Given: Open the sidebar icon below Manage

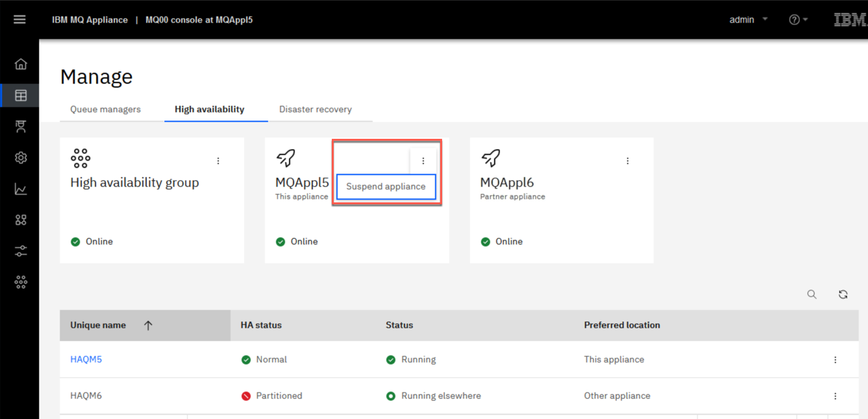Looking at the screenshot, I should pos(21,126).
